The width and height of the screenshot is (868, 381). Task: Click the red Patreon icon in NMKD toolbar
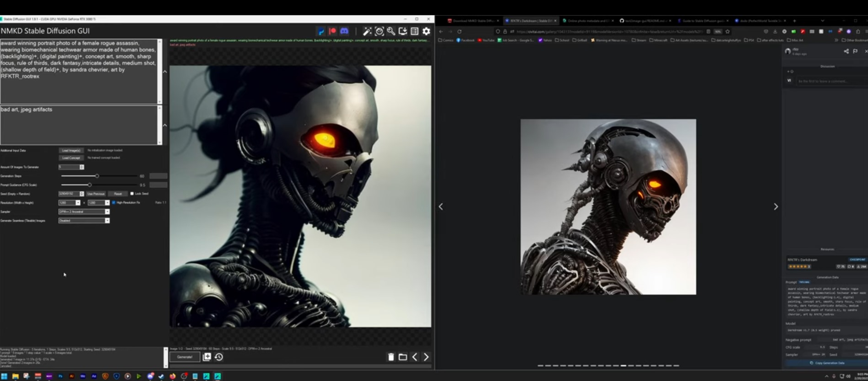coord(333,31)
